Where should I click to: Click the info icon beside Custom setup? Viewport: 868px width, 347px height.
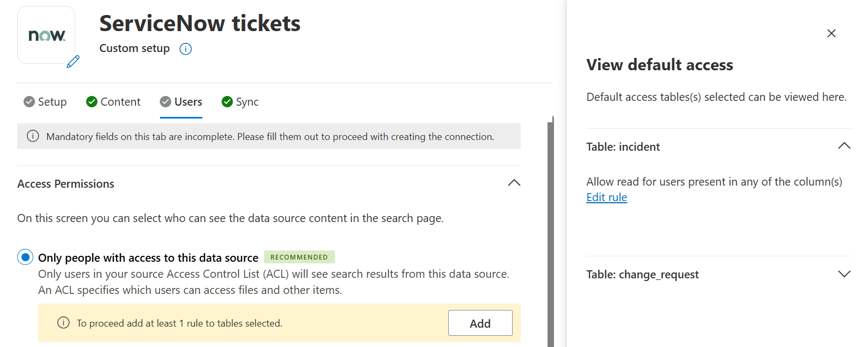click(186, 49)
